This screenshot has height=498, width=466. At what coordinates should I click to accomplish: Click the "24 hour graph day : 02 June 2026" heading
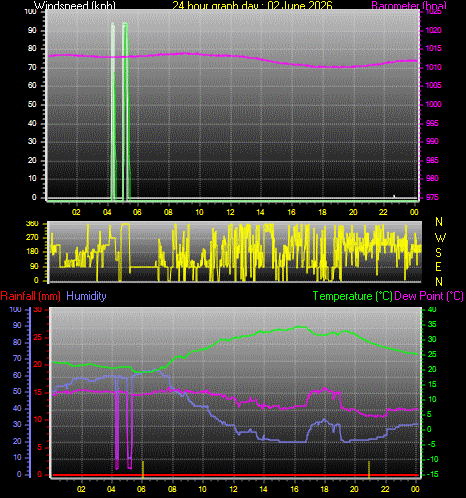252,5
